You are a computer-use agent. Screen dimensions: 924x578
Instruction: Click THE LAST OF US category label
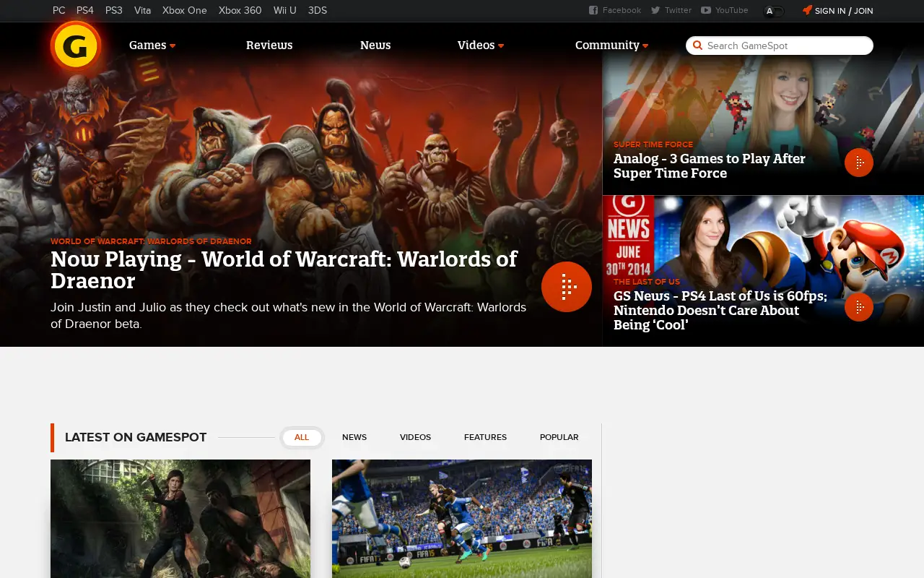647,282
